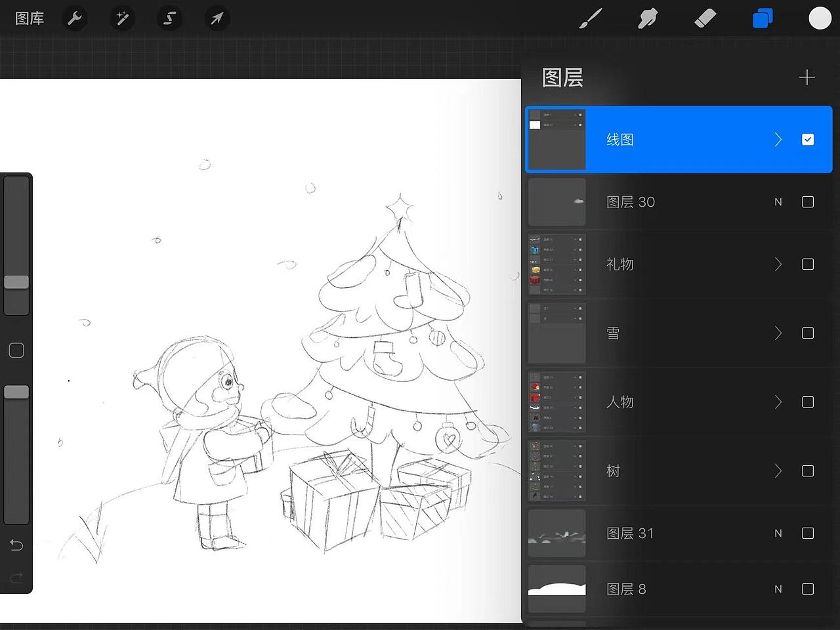This screenshot has height=630, width=840.
Task: Enable visibility of the 礼物 group
Action: (808, 264)
